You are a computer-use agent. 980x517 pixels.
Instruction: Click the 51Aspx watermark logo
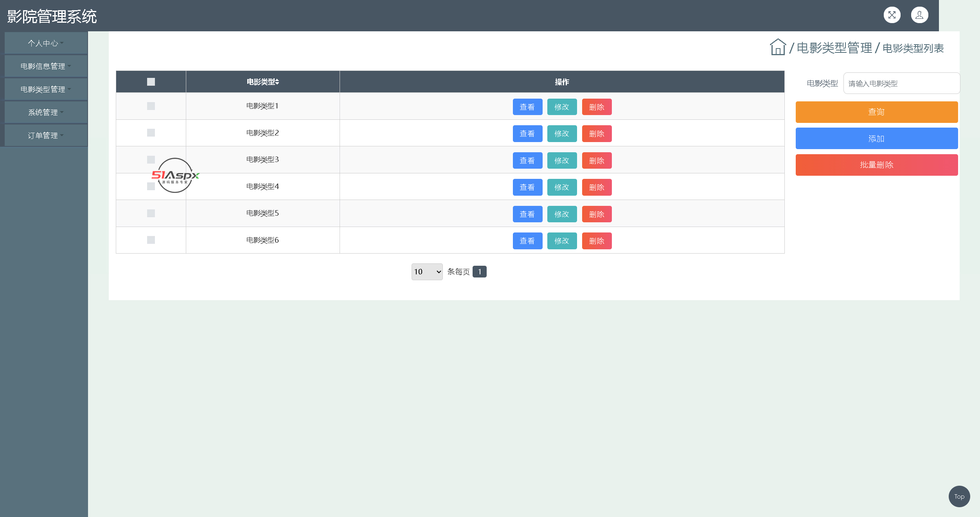[175, 175]
